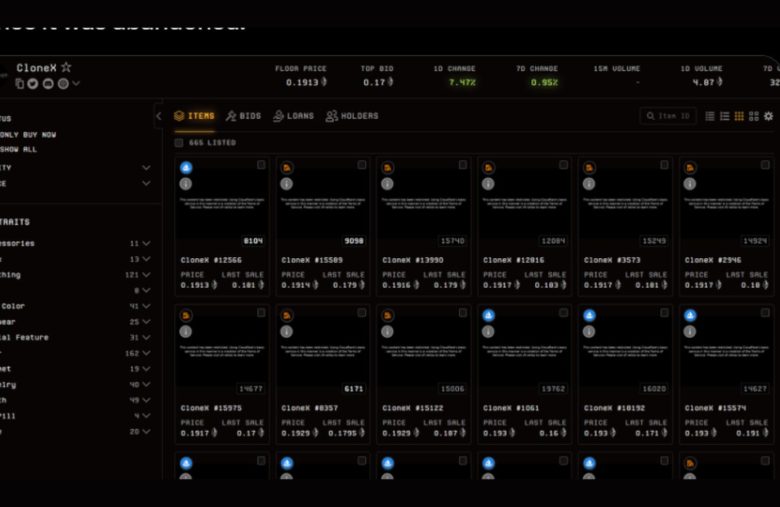The width and height of the screenshot is (780, 507).
Task: Tick the 665 Listed select-all checkbox
Action: 179,143
